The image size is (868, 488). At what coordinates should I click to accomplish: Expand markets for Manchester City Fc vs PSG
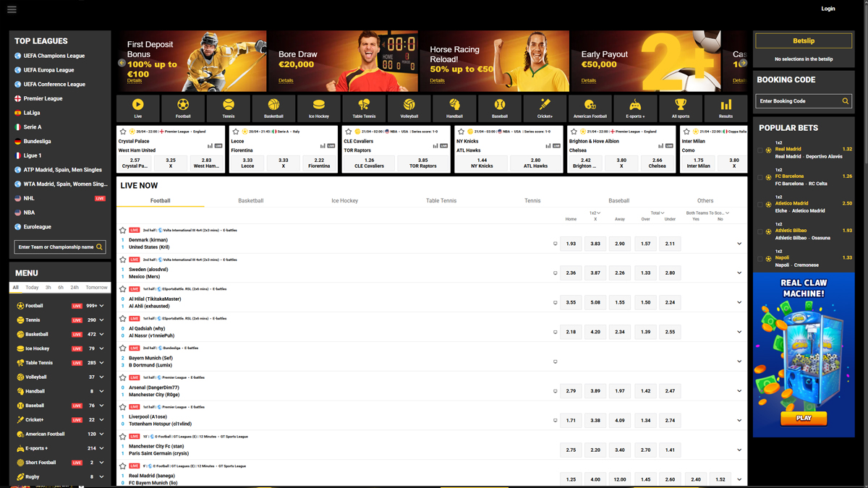[x=739, y=450]
